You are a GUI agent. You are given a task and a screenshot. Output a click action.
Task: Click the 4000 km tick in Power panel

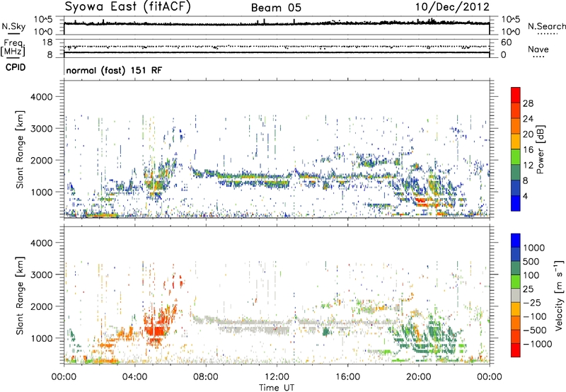coord(41,97)
